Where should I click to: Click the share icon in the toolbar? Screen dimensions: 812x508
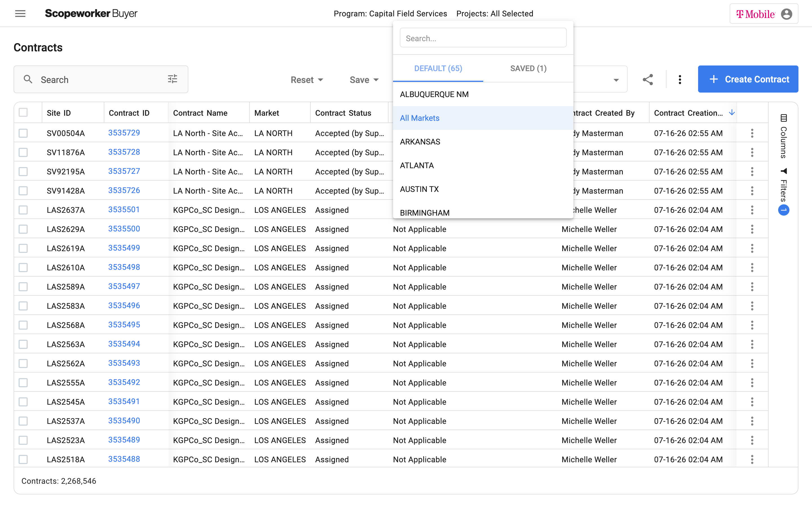coord(648,80)
